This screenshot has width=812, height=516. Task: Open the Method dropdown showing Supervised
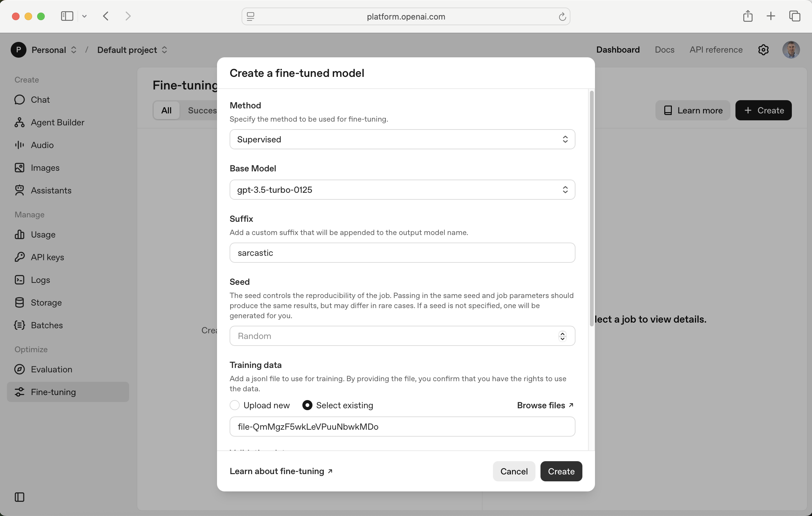[402, 139]
